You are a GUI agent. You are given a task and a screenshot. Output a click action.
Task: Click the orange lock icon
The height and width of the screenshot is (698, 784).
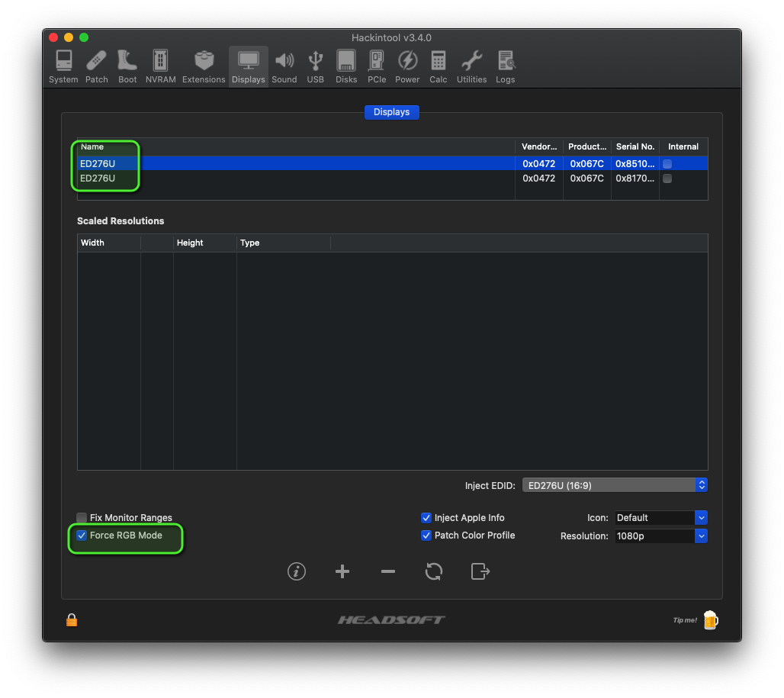(72, 619)
